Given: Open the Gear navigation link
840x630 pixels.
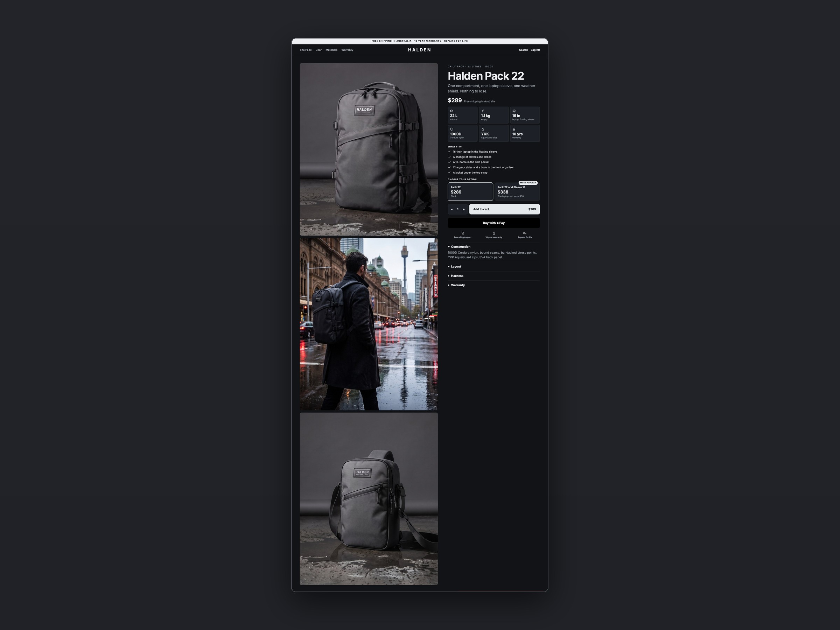Looking at the screenshot, I should pos(318,50).
